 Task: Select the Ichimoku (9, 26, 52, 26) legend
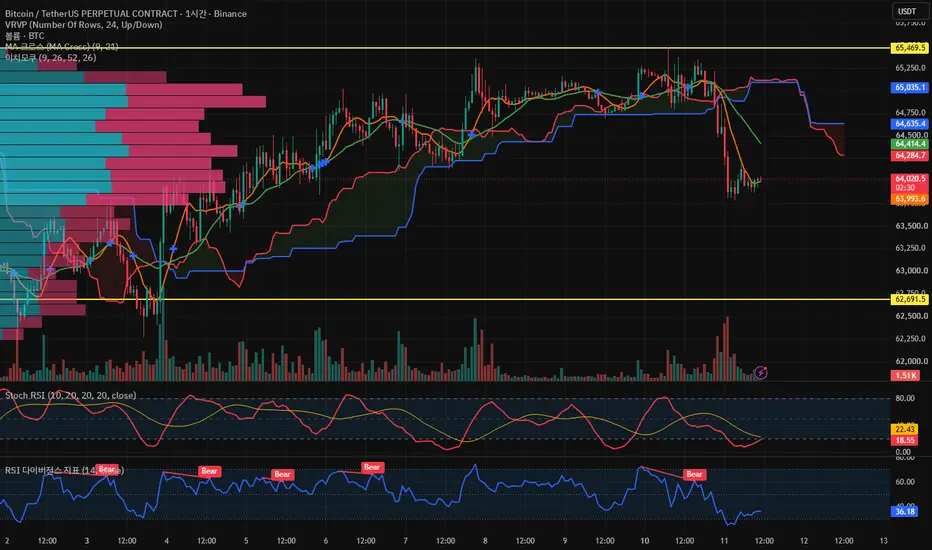pos(51,58)
